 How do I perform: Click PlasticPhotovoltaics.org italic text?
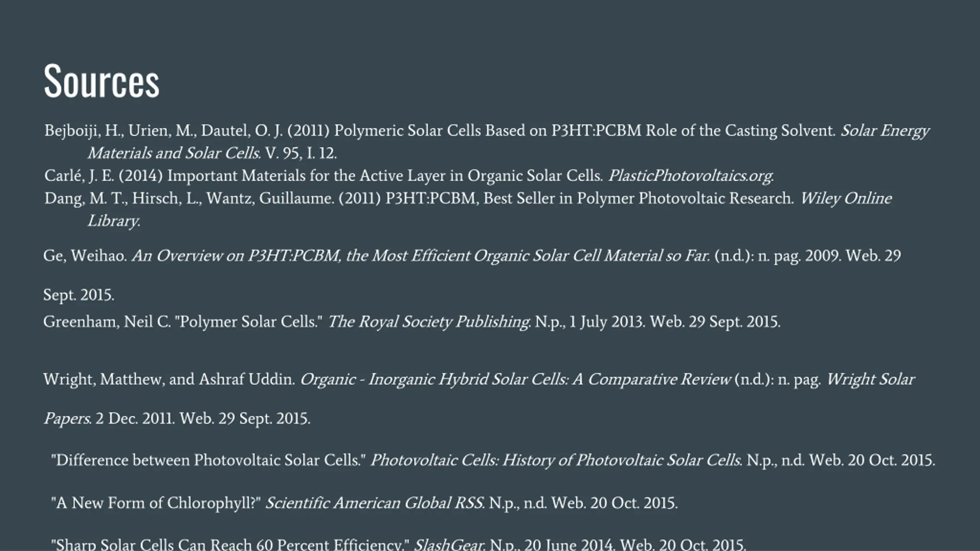click(x=691, y=176)
